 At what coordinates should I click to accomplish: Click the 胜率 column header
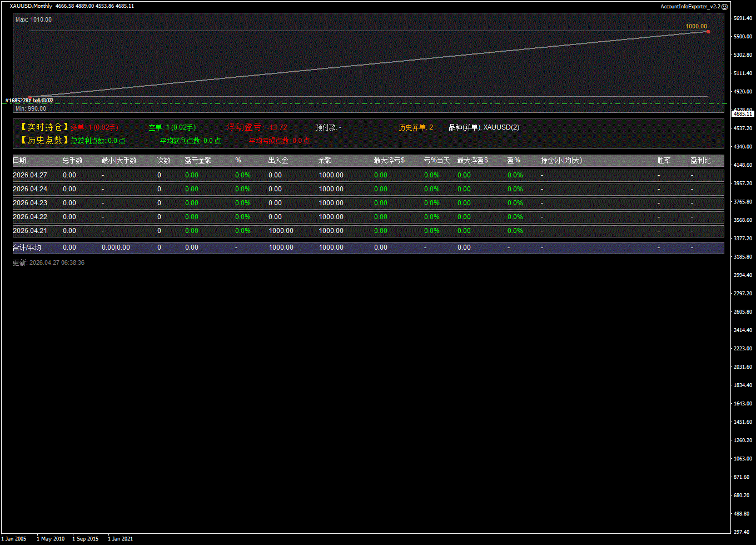pos(664,160)
